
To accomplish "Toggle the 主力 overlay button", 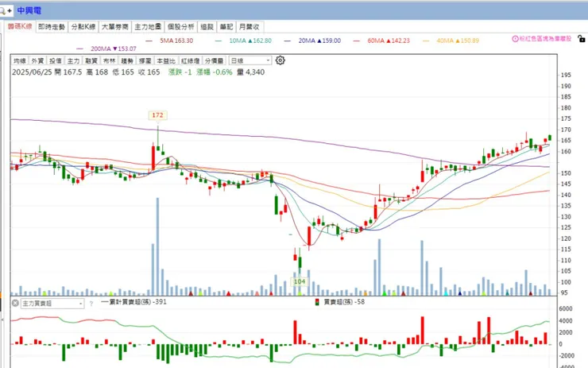I will click(73, 60).
